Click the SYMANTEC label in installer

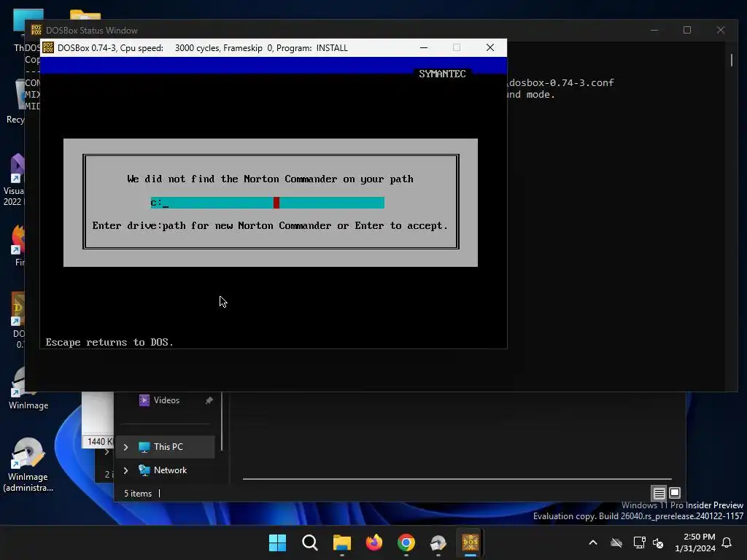coord(442,74)
